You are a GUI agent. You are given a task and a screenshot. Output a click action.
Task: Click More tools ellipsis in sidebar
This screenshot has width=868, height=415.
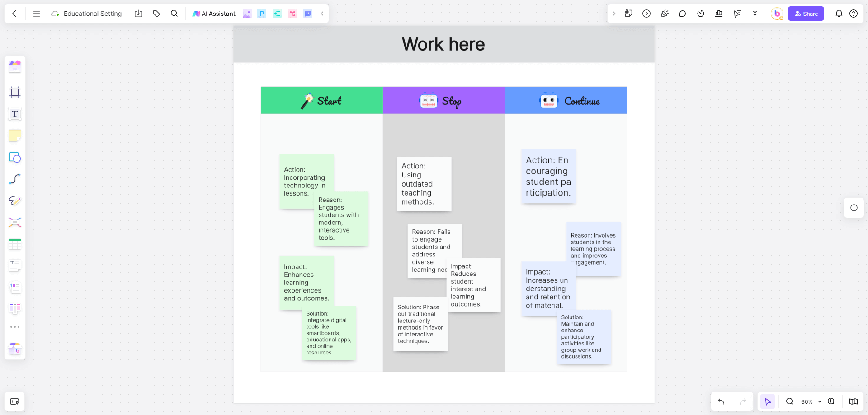[15, 327]
